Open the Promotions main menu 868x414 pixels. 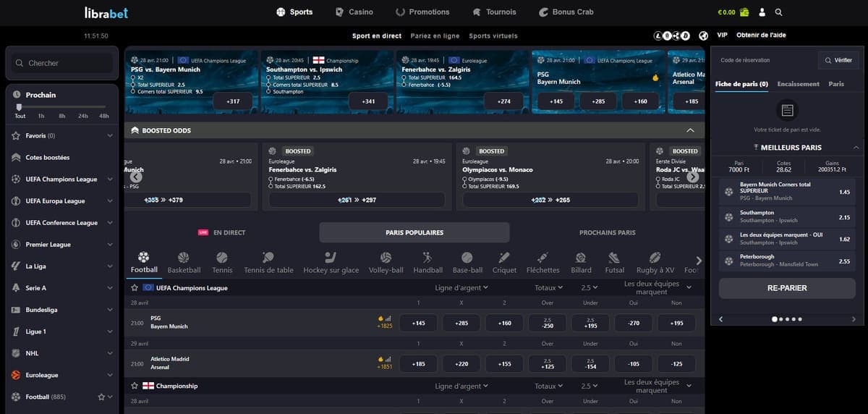tap(423, 12)
